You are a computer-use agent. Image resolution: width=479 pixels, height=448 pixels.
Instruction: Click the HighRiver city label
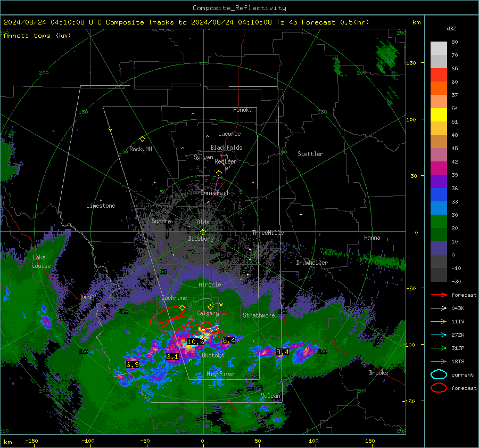point(221,374)
